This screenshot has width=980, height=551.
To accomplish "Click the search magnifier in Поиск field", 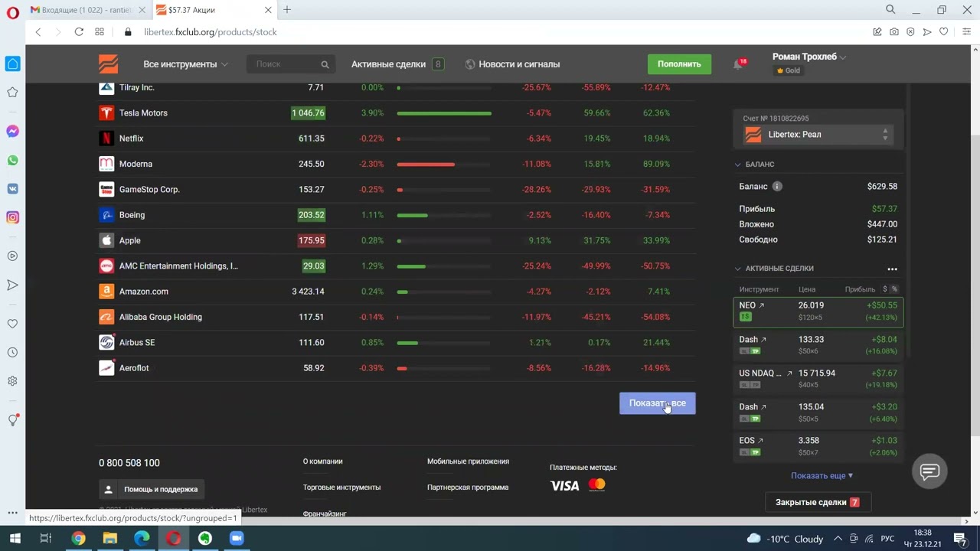I will [x=325, y=64].
